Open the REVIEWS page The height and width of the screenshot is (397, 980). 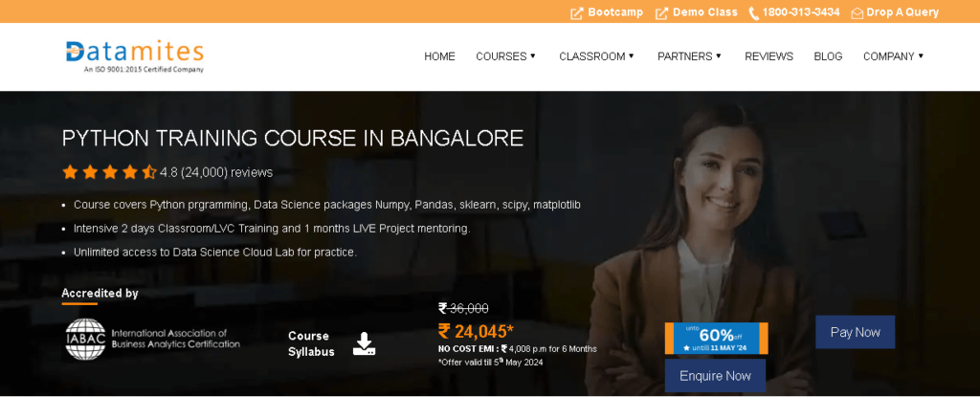pyautogui.click(x=768, y=56)
